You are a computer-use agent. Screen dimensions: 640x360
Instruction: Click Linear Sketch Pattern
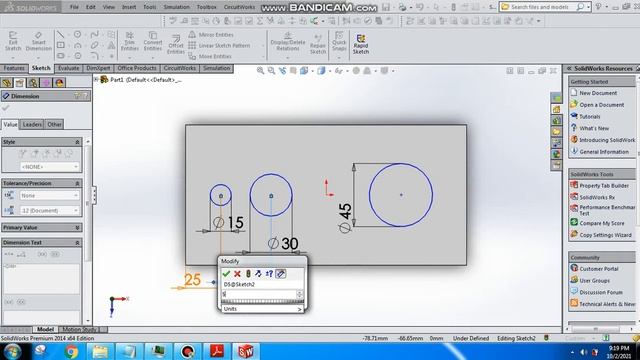pos(220,45)
